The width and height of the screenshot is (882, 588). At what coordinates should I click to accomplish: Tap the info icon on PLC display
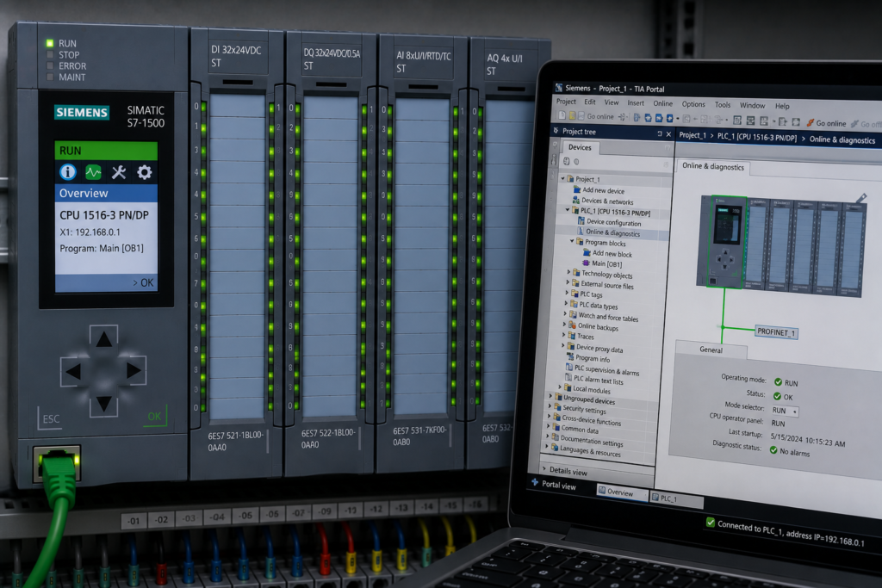tap(67, 171)
